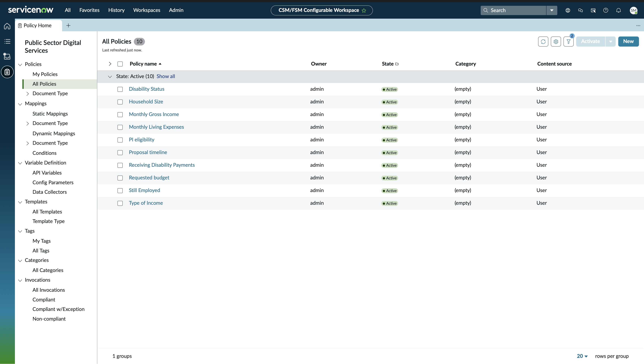Check the Household Size row checkbox
644x364 pixels.
pyautogui.click(x=120, y=102)
